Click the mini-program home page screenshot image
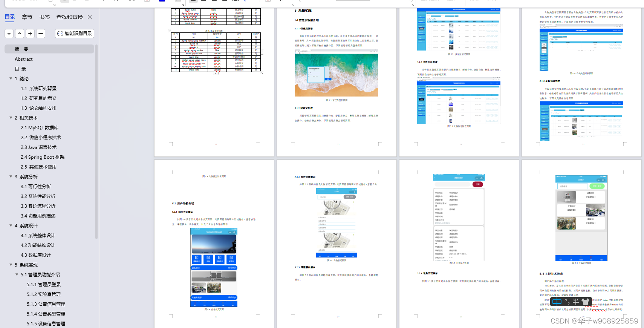The width and height of the screenshot is (644, 328). point(214,267)
